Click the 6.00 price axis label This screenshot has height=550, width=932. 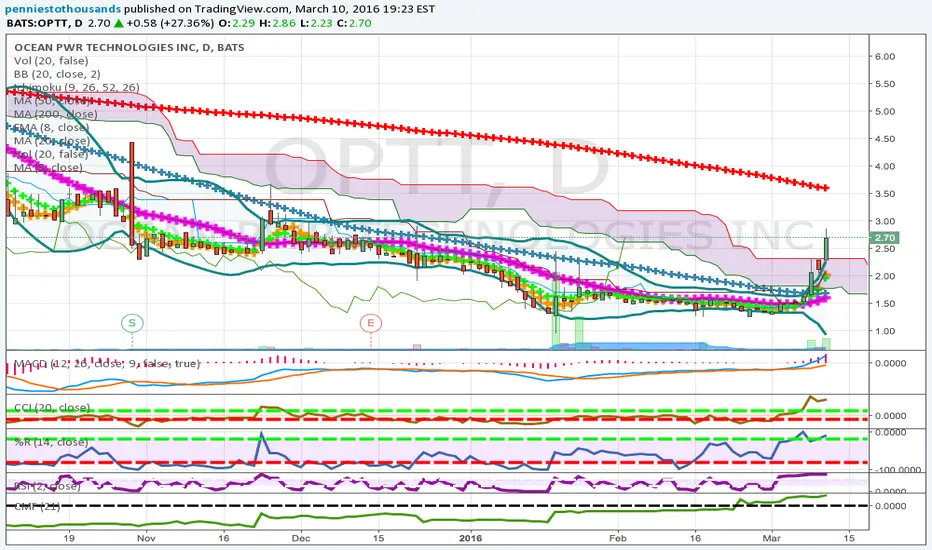[884, 56]
